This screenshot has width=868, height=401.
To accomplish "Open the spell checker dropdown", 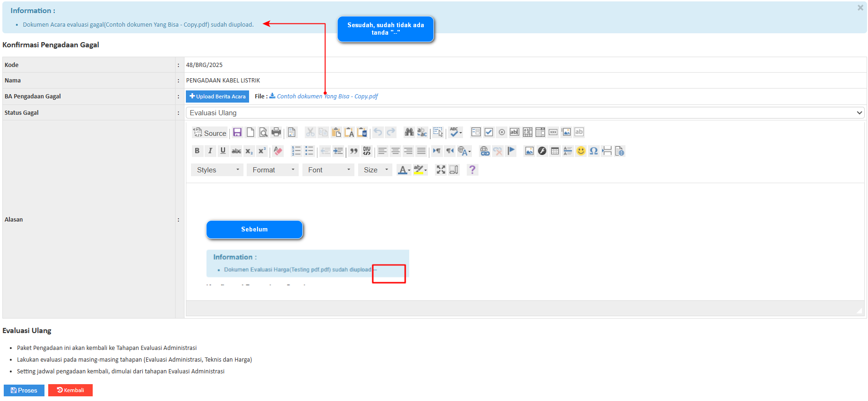I will coord(456,133).
